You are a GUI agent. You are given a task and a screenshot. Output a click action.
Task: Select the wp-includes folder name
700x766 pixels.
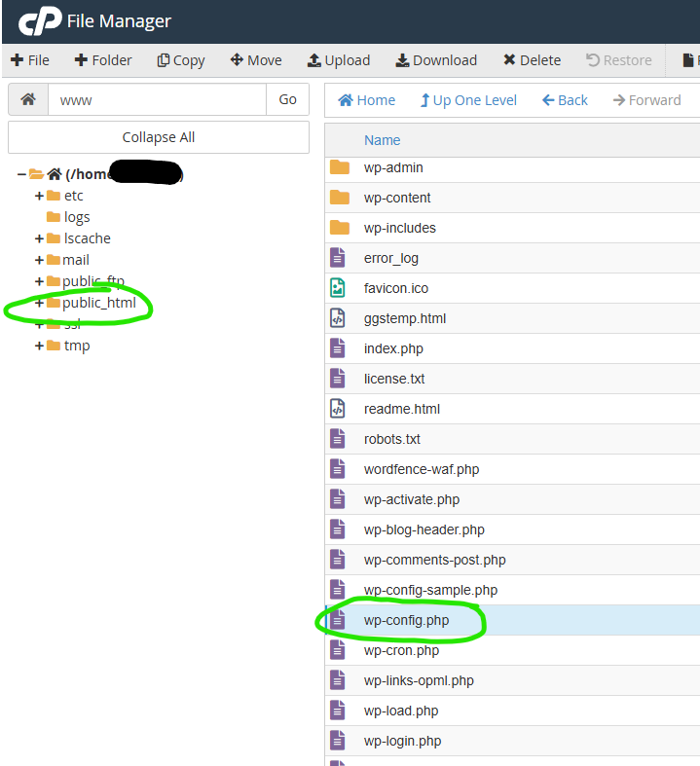[x=399, y=228]
